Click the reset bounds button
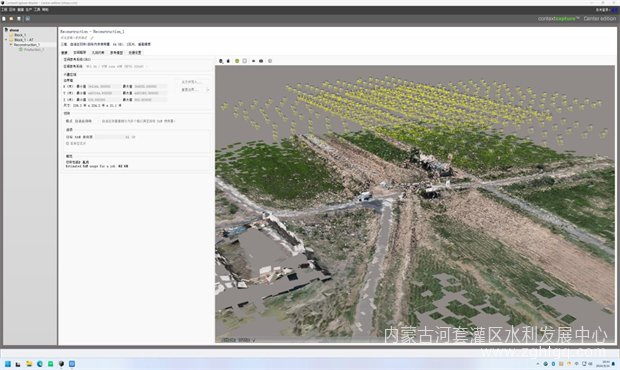This screenshot has height=370, width=620. click(189, 90)
